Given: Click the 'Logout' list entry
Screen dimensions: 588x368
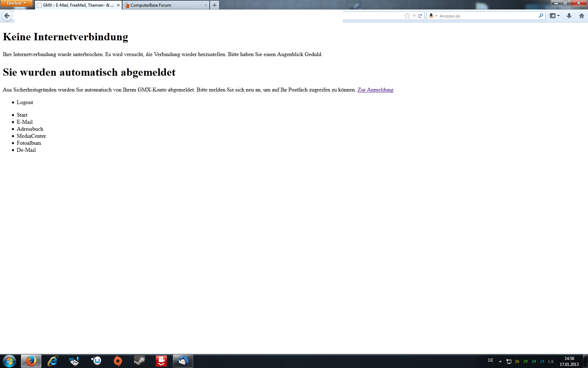Looking at the screenshot, I should click(x=25, y=102).
